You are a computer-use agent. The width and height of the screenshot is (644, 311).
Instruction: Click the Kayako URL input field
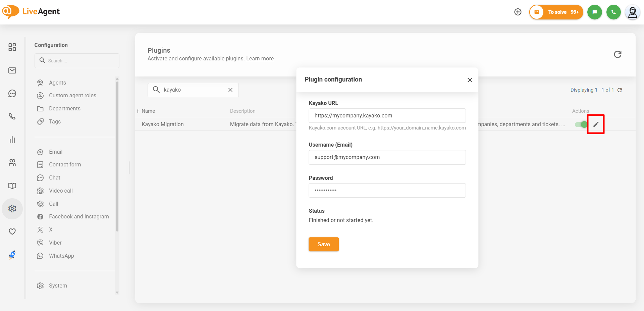(387, 116)
